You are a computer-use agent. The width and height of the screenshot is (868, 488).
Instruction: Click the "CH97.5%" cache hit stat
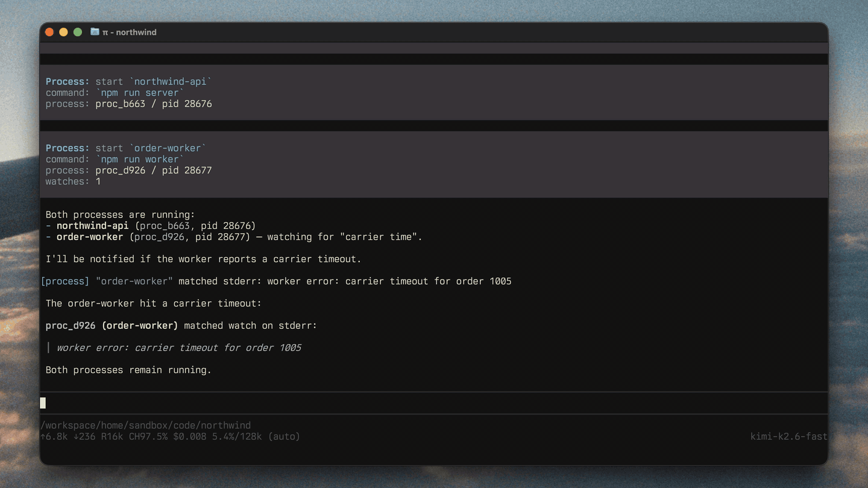coord(148,436)
